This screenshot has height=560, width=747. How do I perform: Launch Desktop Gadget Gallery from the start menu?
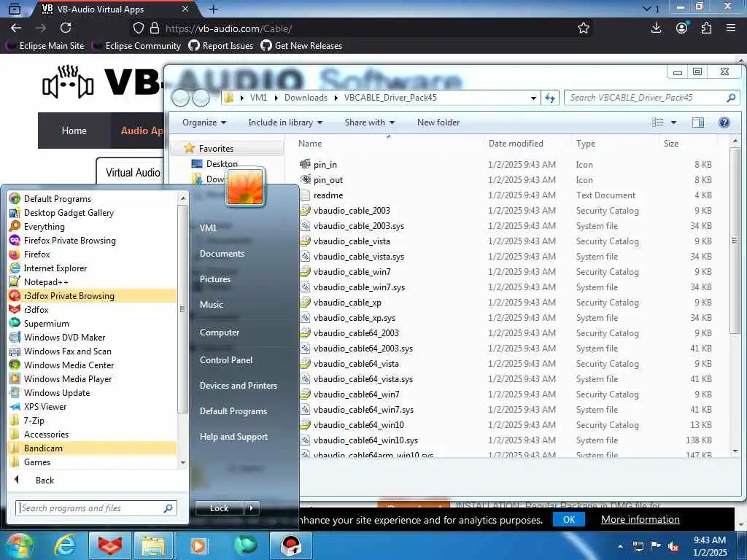69,212
